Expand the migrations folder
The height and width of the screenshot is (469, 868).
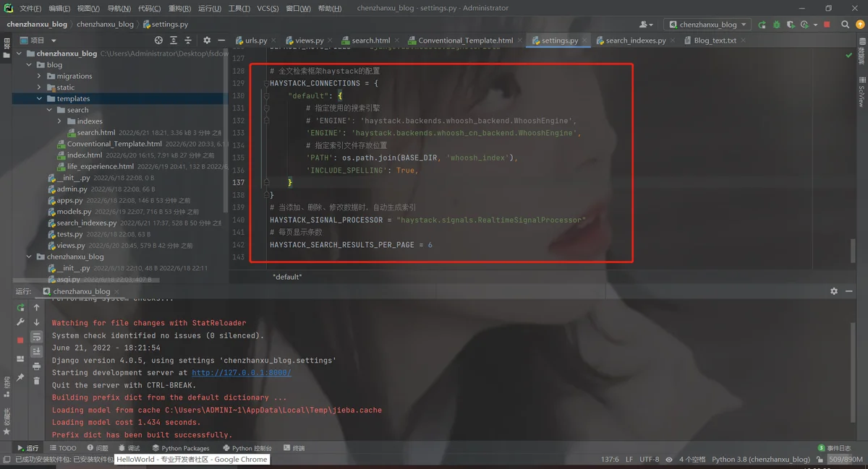pos(40,76)
